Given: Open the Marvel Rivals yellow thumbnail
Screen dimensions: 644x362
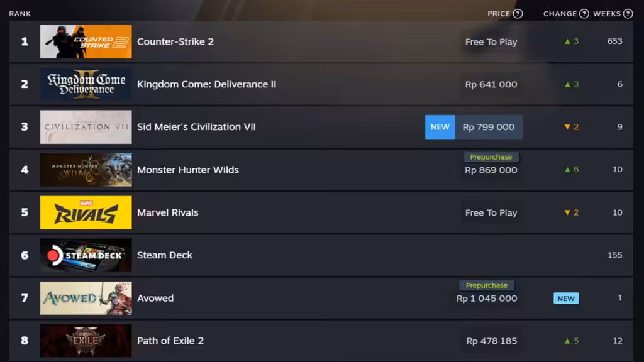Looking at the screenshot, I should click(x=86, y=212).
